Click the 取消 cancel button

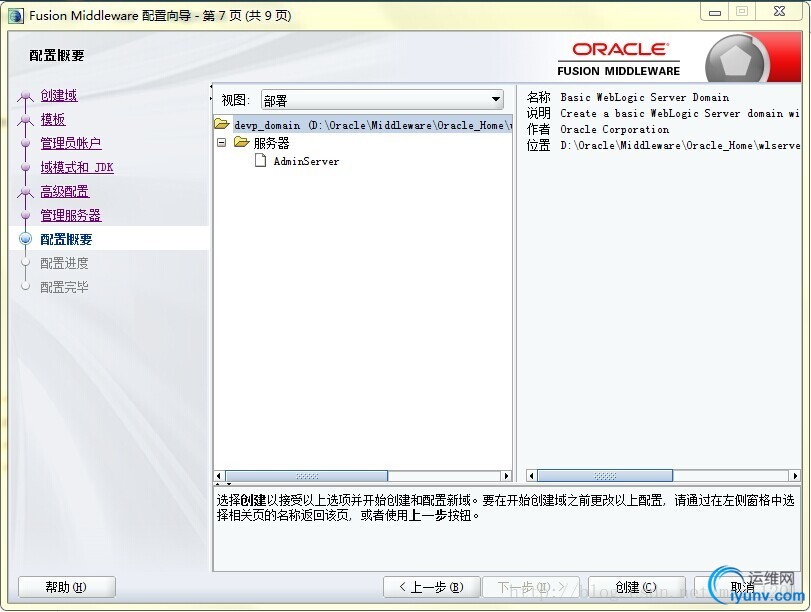pos(743,587)
